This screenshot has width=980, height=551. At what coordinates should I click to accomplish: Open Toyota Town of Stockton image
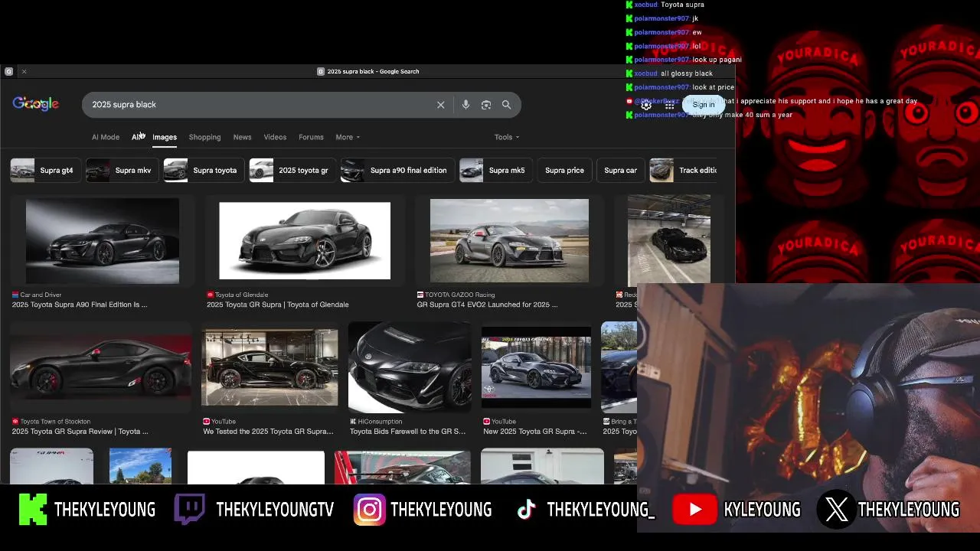(101, 367)
